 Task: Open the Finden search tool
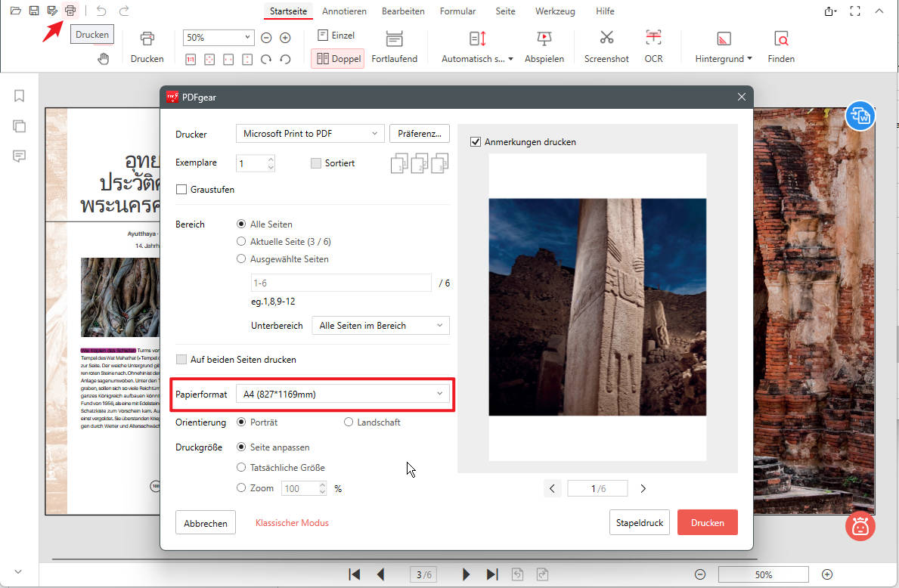[x=780, y=45]
